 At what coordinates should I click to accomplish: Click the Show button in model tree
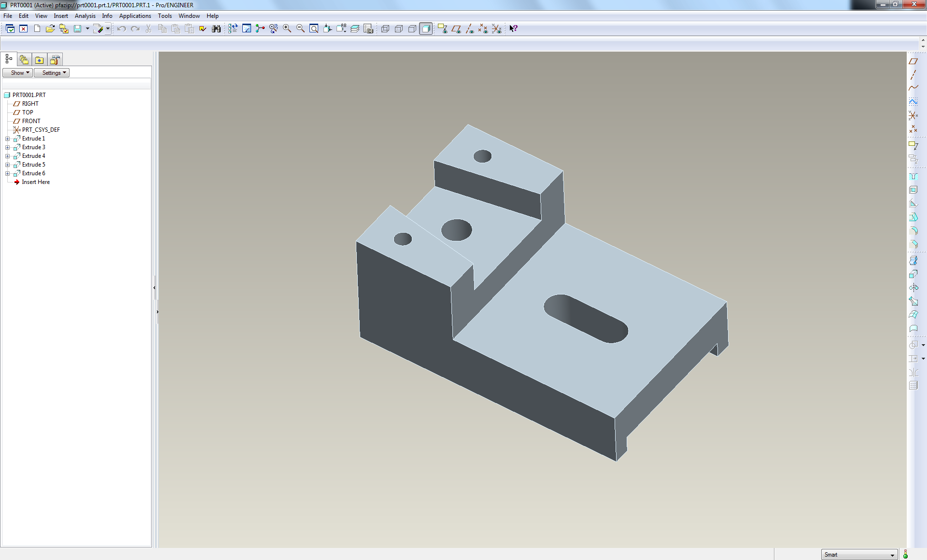coord(17,73)
